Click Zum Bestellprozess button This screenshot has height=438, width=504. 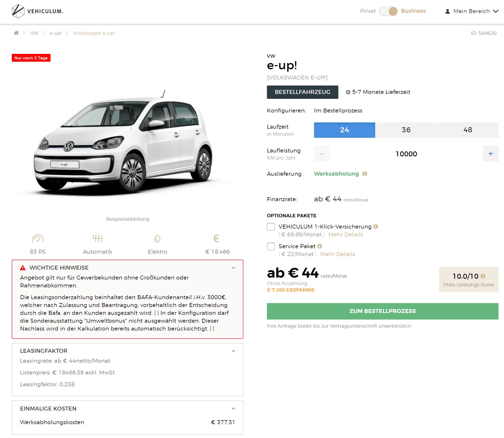(383, 311)
